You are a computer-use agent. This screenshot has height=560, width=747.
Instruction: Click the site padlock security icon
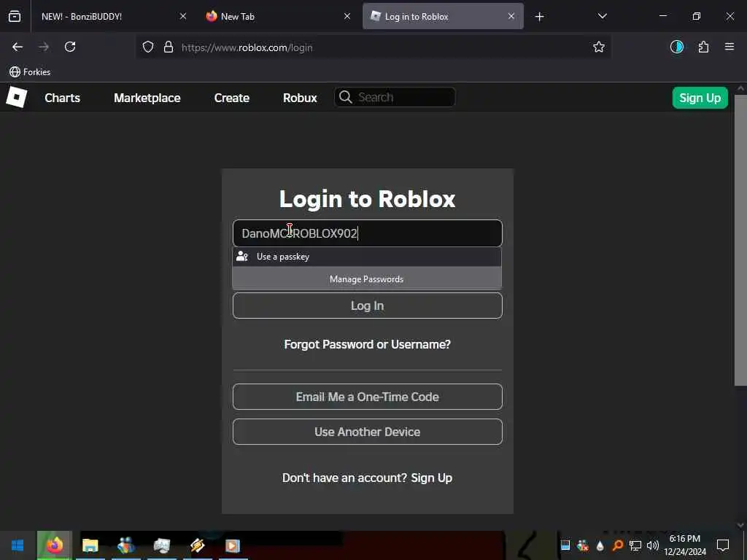(x=169, y=47)
